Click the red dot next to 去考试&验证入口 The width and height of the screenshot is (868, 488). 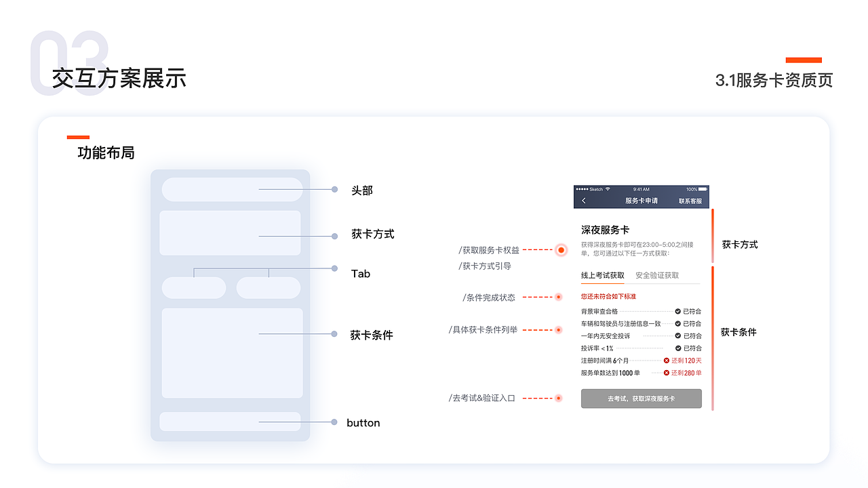[559, 399]
